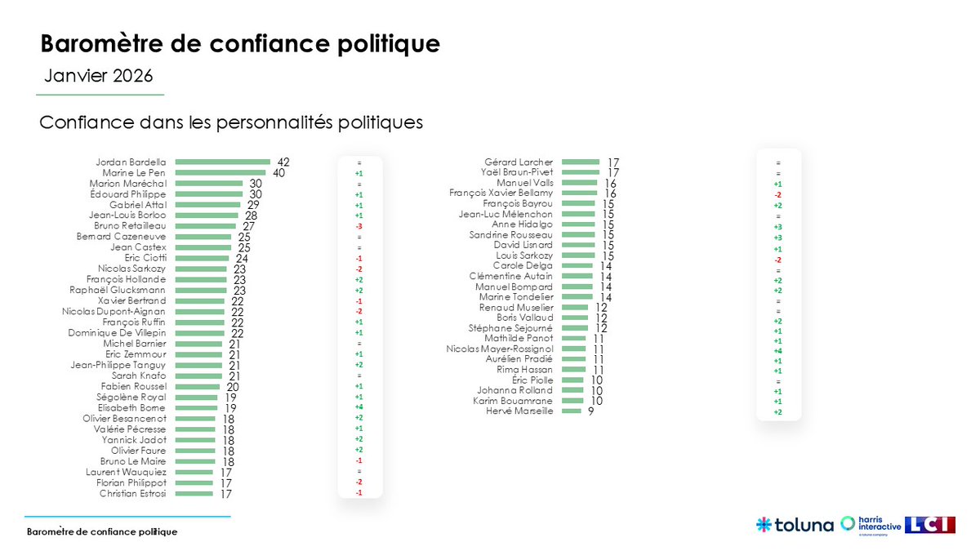Select the "Confiance dans les personnalités politiques" subtitle
980x551 pixels.
(x=231, y=123)
